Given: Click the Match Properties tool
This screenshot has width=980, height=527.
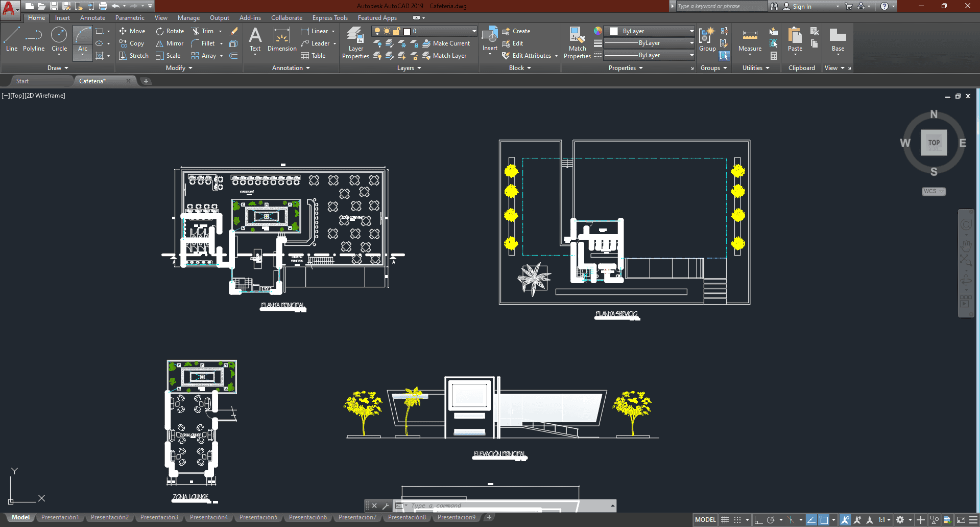Looking at the screenshot, I should click(577, 42).
